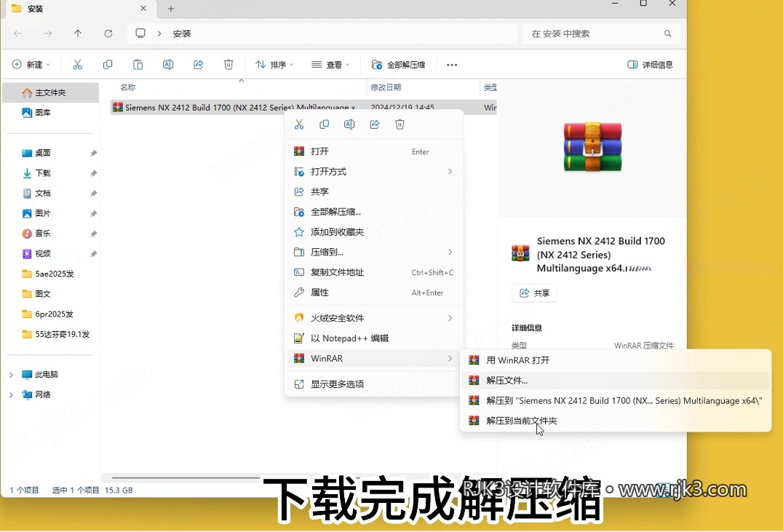
Task: Click the Share icon in the toolbar
Action: [x=198, y=65]
